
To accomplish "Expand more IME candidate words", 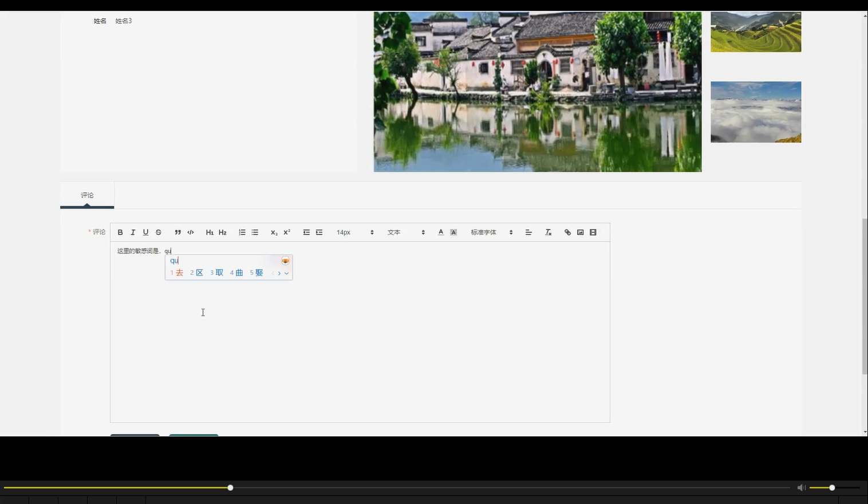I will pyautogui.click(x=286, y=273).
